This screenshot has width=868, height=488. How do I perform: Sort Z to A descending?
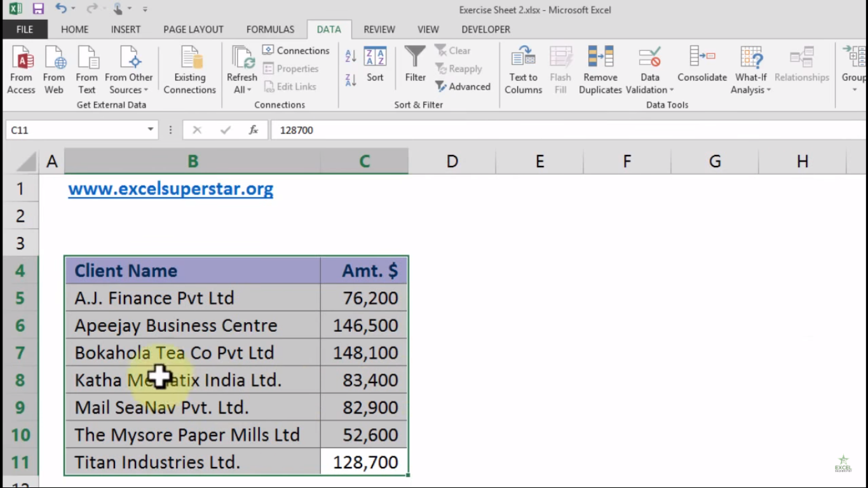click(x=351, y=80)
